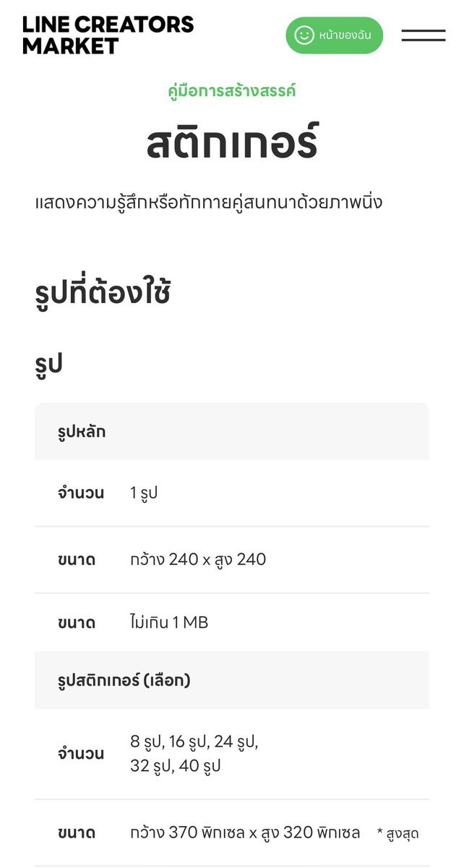464x868 pixels.
Task: Click the ขนาด label beside ไม่เกิน 1 MB
Action: pos(77,622)
